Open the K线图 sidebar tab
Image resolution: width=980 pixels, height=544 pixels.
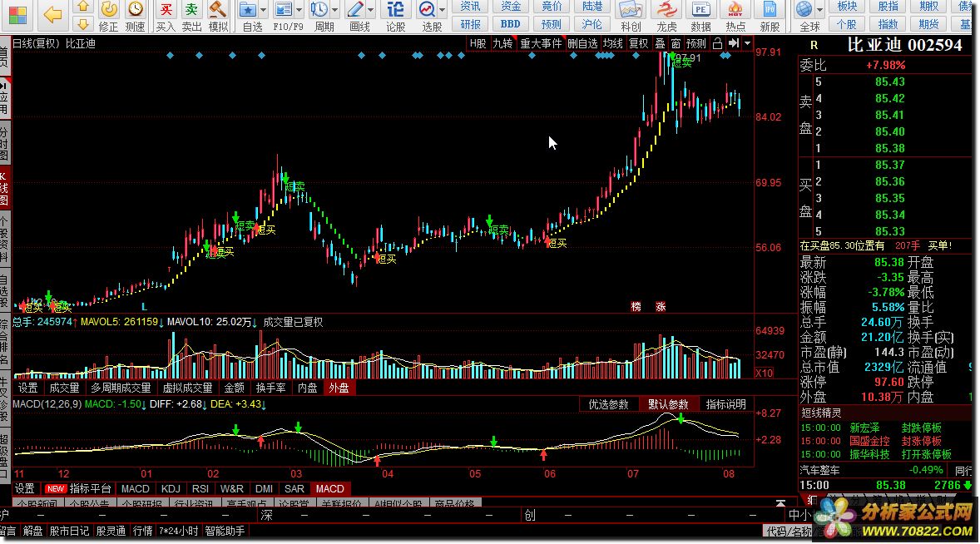pos(4,190)
